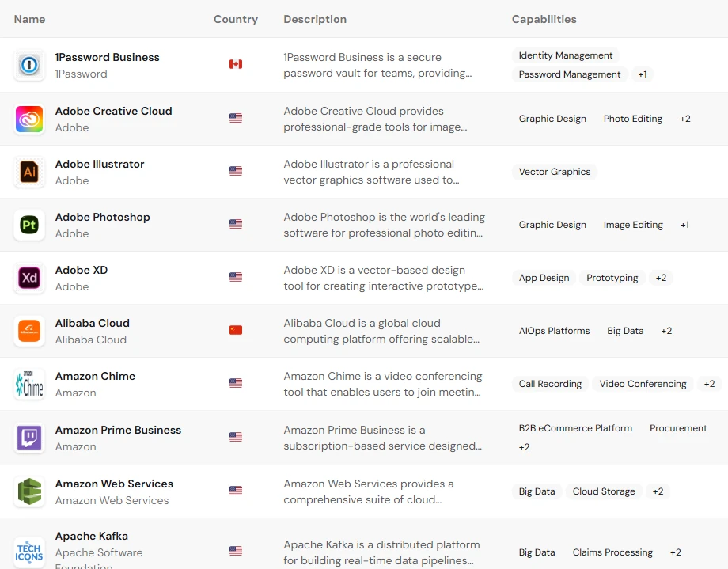Open the Amazon Web Services product name
Image resolution: width=728 pixels, height=569 pixels.
pyautogui.click(x=114, y=484)
